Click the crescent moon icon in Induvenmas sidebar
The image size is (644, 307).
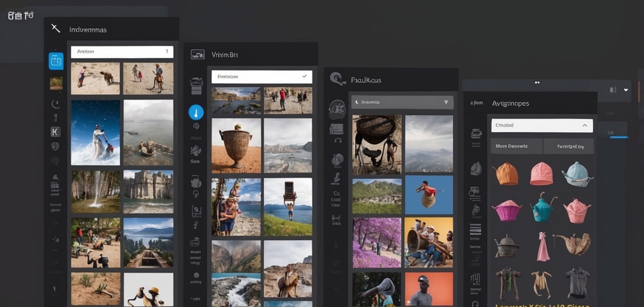pyautogui.click(x=56, y=104)
